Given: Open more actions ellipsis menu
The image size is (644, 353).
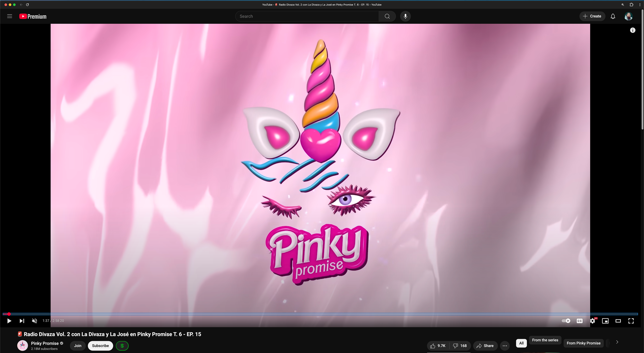Looking at the screenshot, I should click(505, 346).
